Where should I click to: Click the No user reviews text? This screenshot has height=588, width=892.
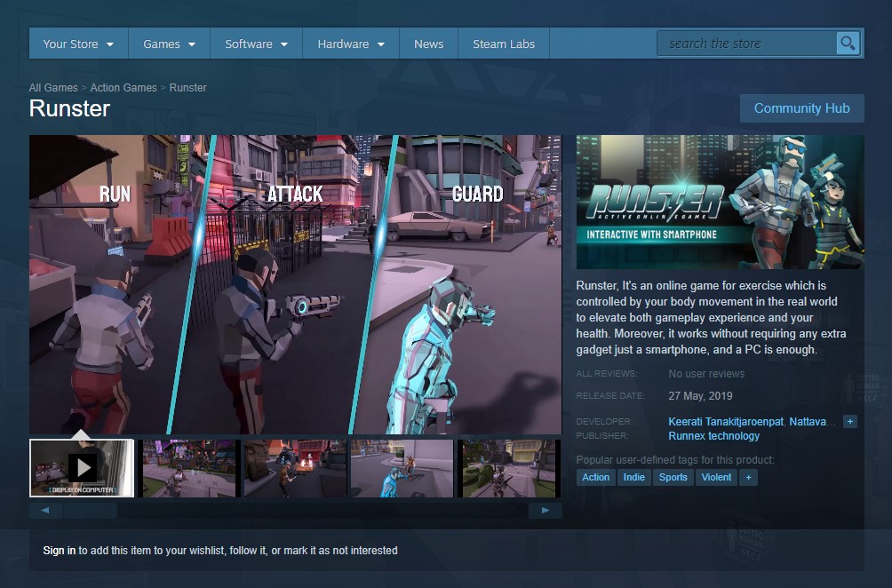(706, 374)
